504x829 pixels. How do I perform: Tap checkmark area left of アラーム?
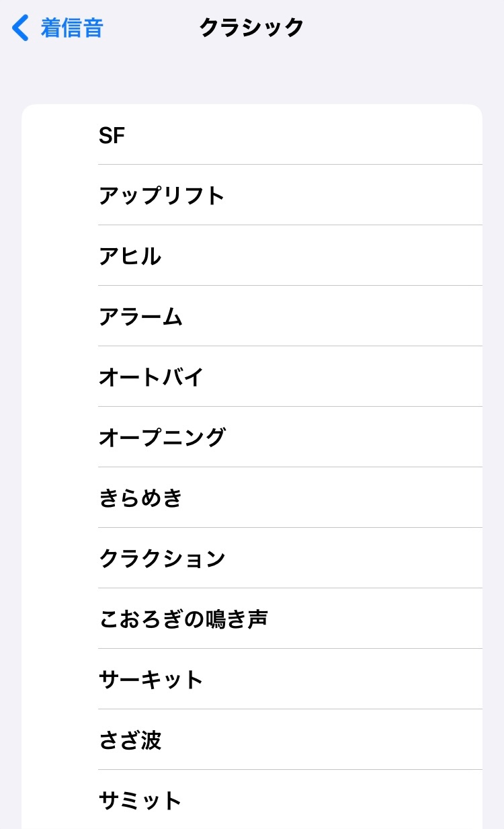pyautogui.click(x=60, y=317)
